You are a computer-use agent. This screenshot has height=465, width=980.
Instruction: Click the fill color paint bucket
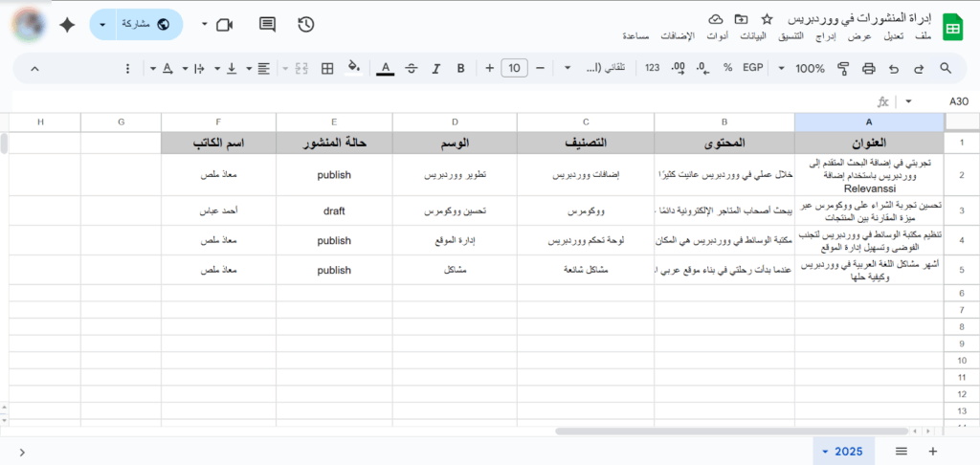click(x=353, y=68)
